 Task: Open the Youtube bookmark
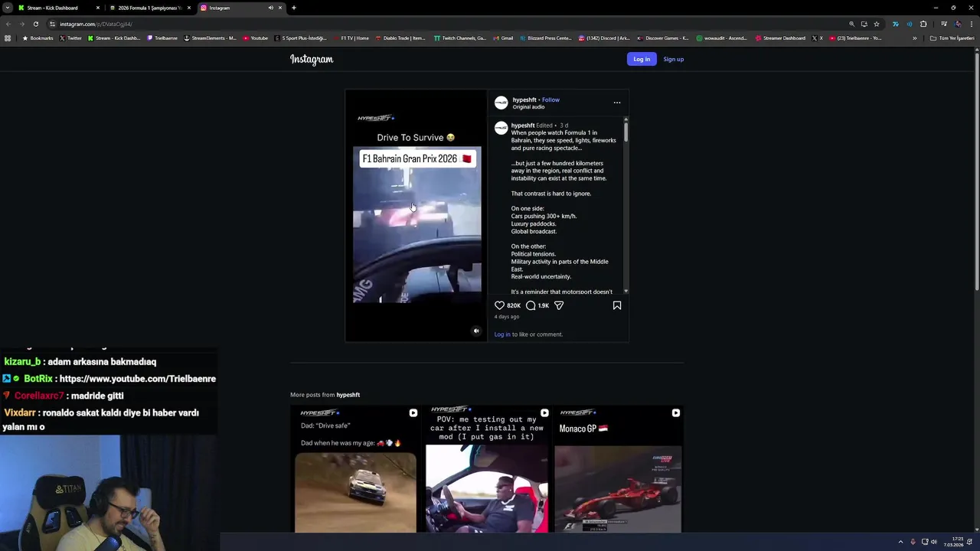[x=256, y=38]
